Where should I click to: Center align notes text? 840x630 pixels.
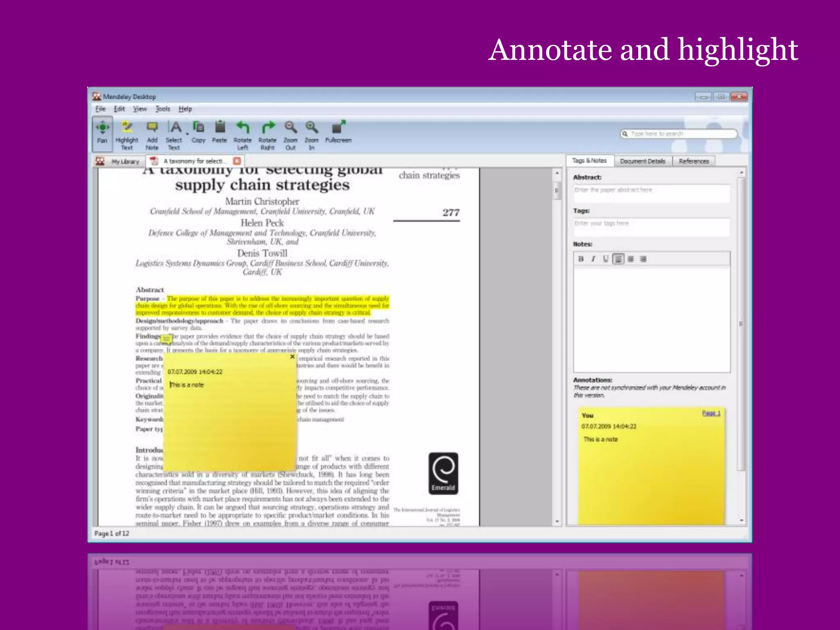631,259
